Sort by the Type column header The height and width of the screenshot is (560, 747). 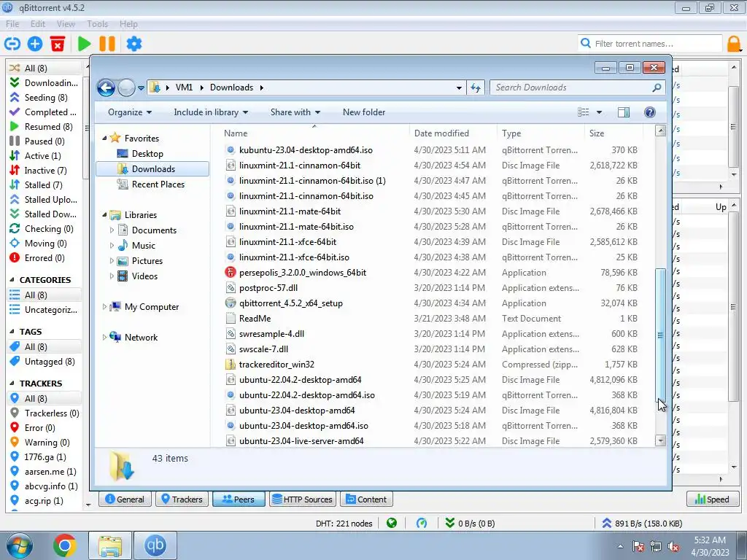(541, 133)
